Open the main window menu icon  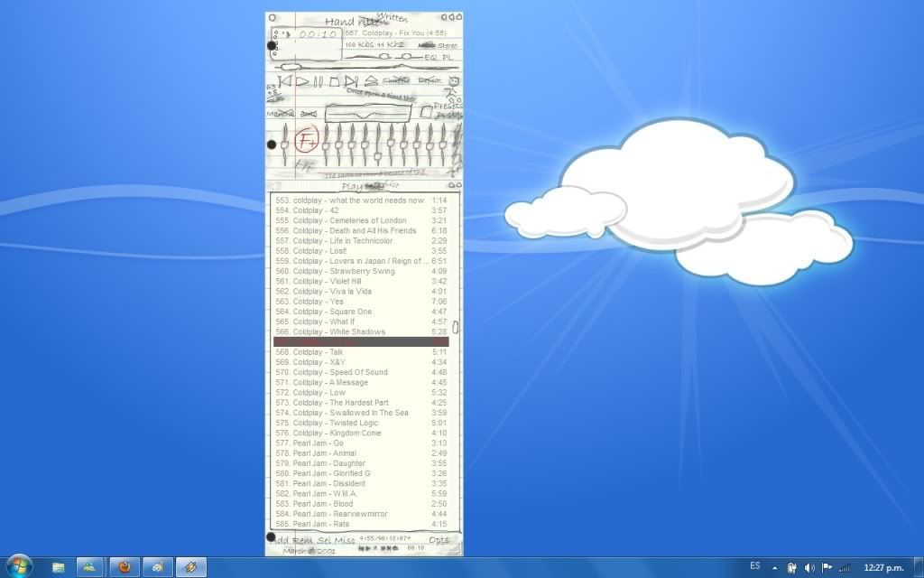[273, 18]
